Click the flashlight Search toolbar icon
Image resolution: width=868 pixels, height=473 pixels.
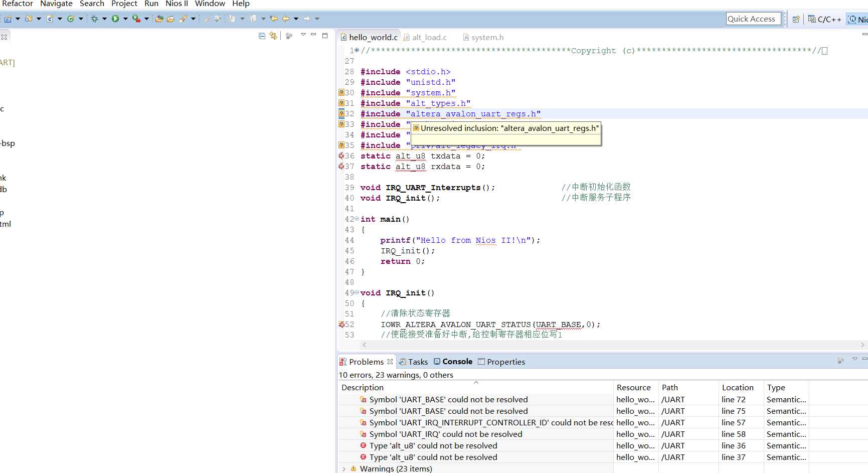(x=183, y=19)
